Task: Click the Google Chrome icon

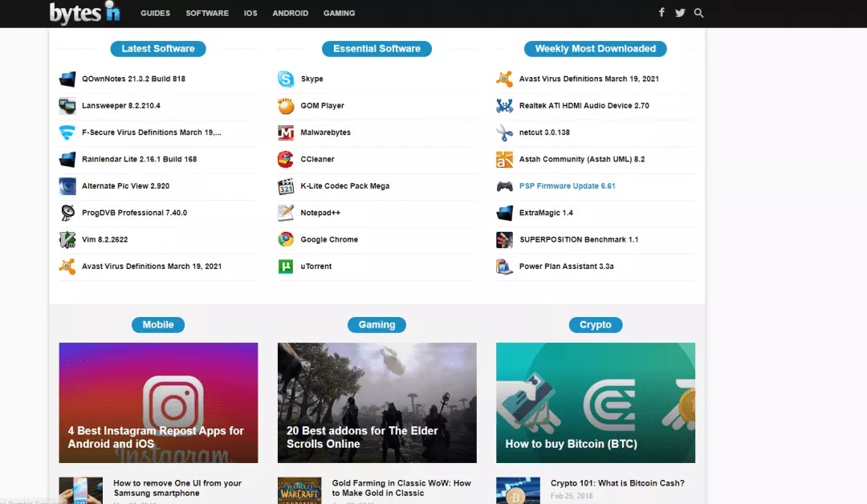Action: coord(286,239)
